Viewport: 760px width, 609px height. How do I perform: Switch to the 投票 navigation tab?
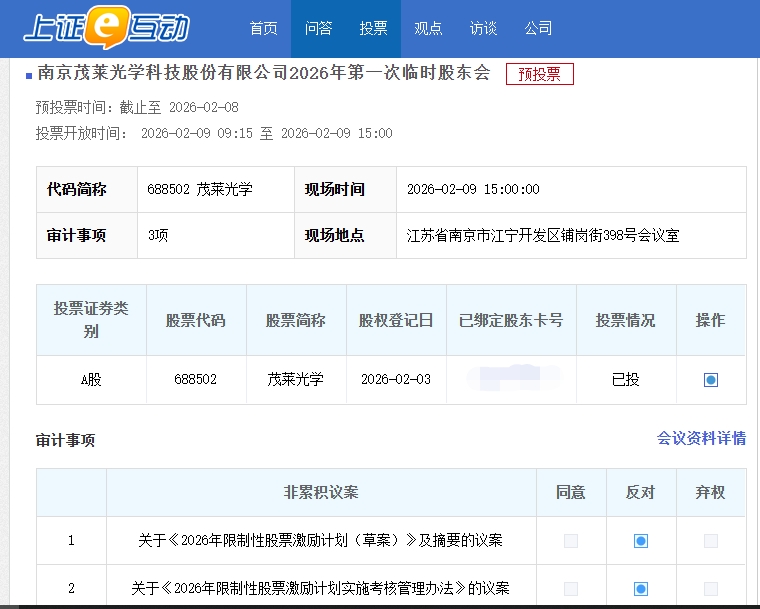pos(373,28)
